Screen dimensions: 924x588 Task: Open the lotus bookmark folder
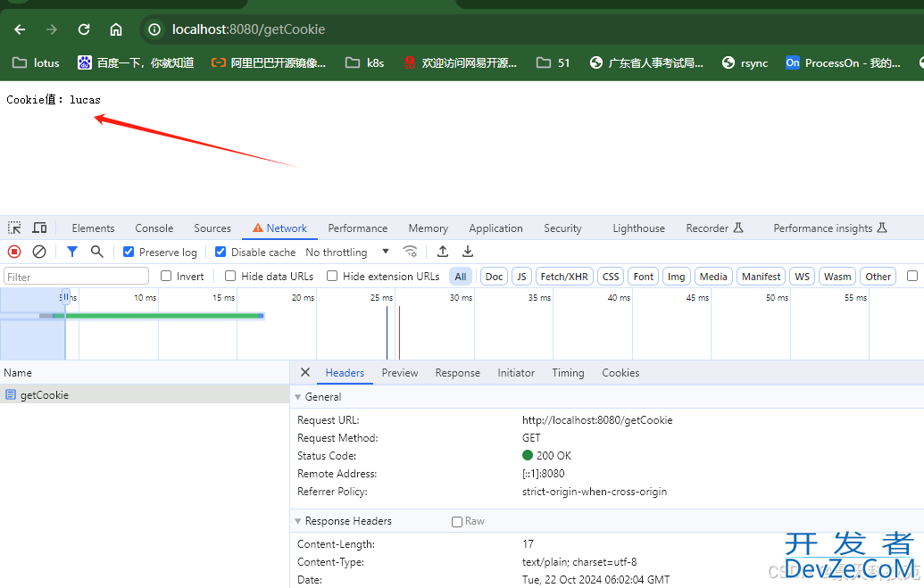(36, 63)
